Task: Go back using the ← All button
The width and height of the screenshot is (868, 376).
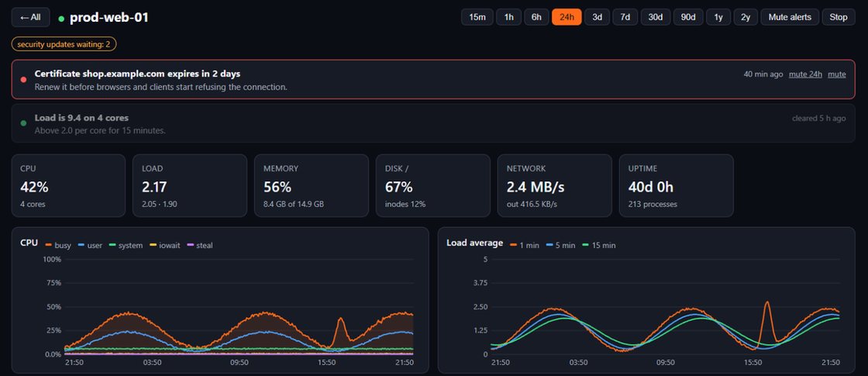Action: point(30,17)
